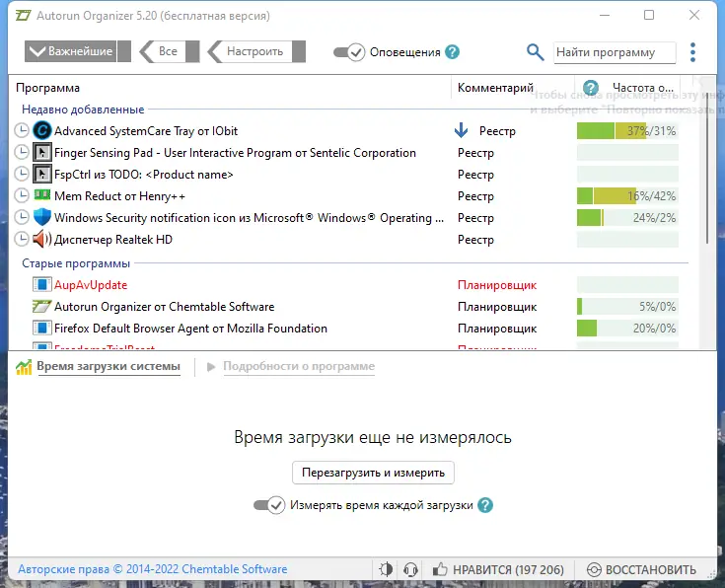Click the ВОССТАНОВИТЬ button

point(641,569)
